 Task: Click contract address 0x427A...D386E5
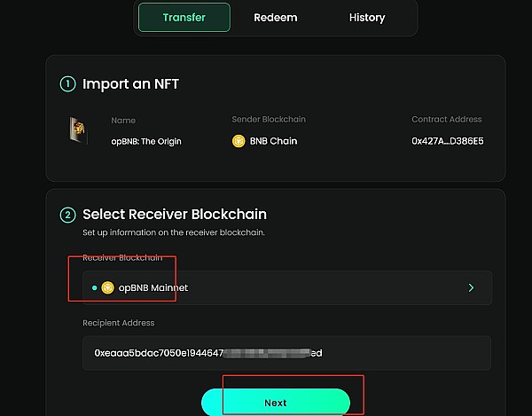coord(447,141)
